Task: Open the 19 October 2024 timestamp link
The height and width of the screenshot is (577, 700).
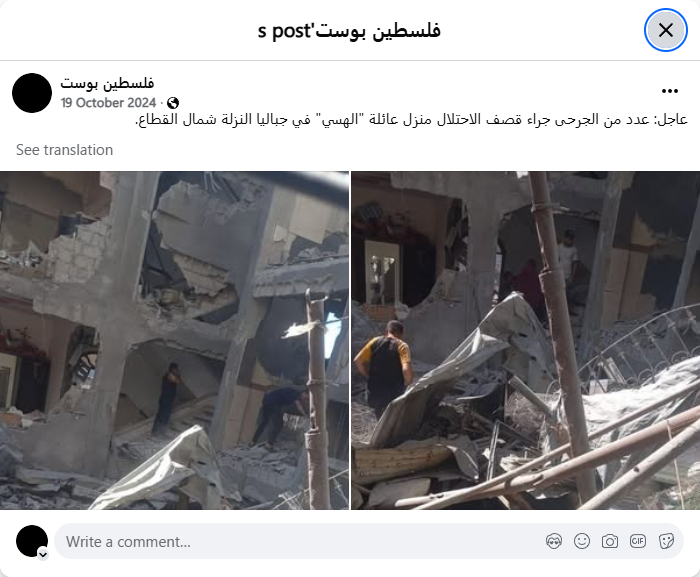Action: 108,103
